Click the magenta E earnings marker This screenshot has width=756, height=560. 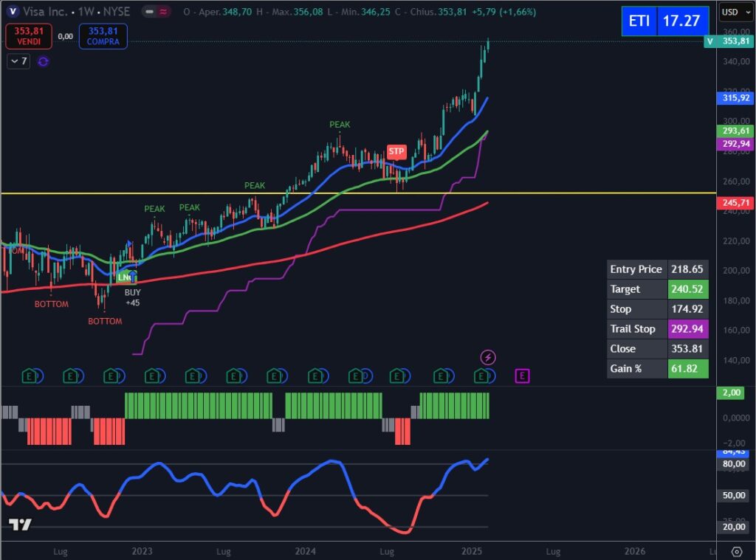point(522,376)
